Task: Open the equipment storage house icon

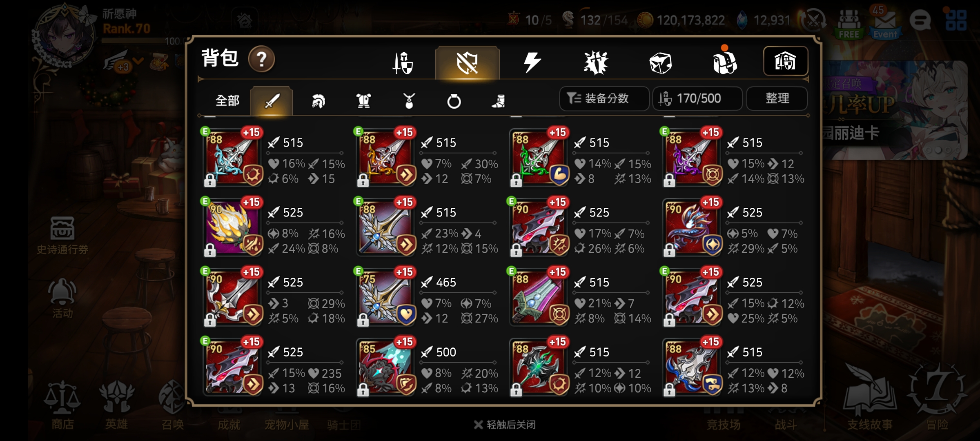Action: pyautogui.click(x=785, y=61)
